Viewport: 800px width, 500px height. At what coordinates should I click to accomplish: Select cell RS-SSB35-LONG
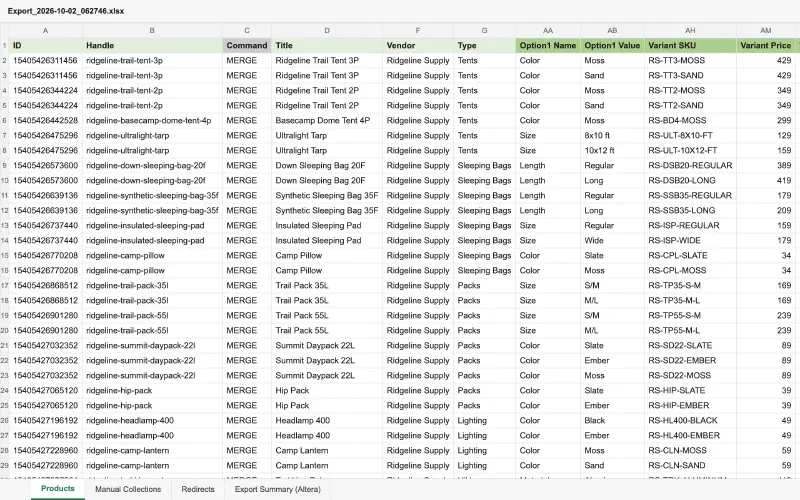(x=690, y=210)
